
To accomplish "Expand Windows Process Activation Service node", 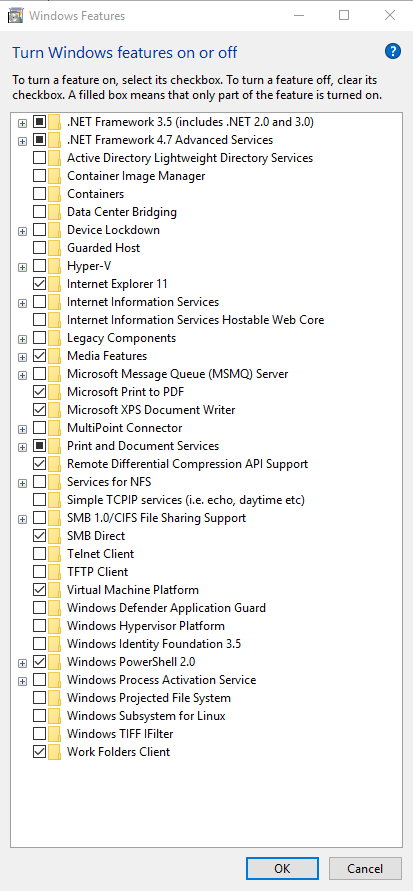I will tap(22, 681).
